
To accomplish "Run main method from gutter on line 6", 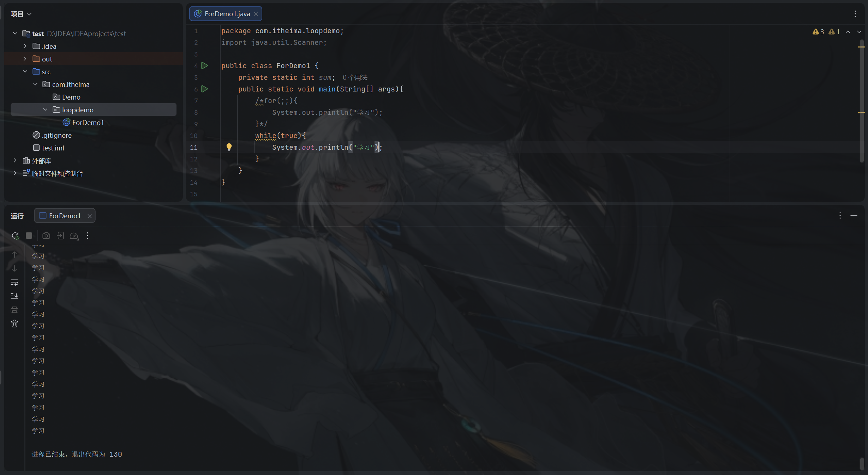I will click(x=204, y=89).
